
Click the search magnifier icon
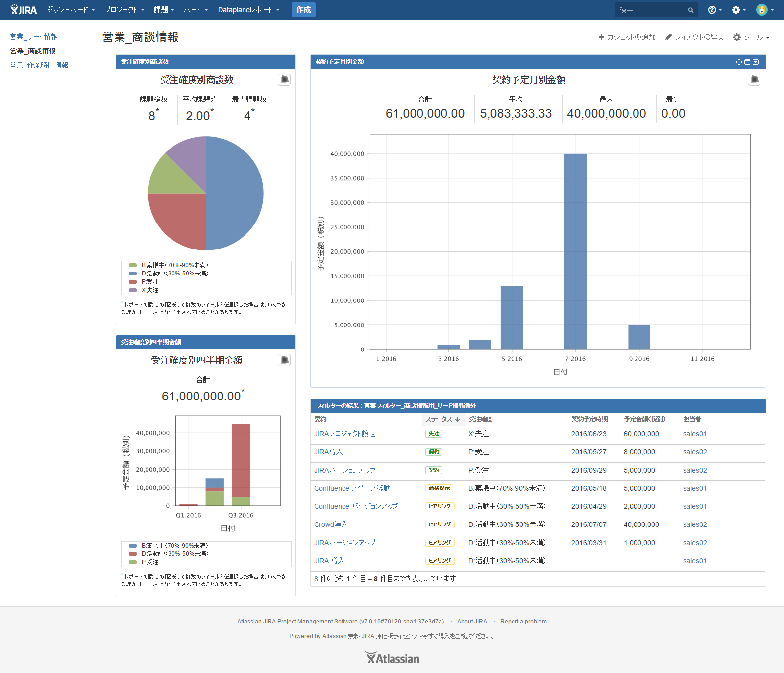coord(691,10)
